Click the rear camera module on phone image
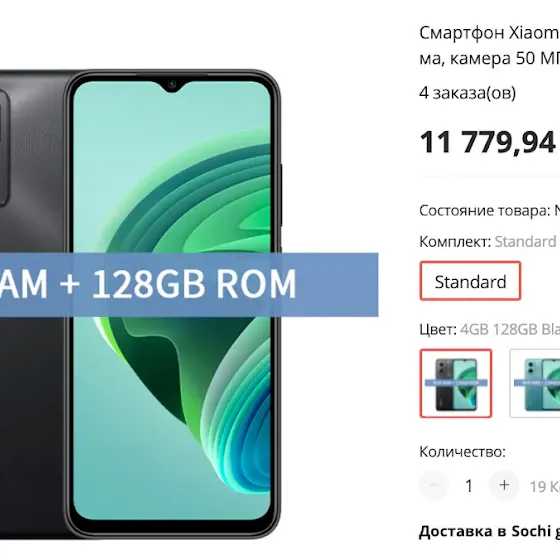The width and height of the screenshot is (560, 560). pos(4,148)
